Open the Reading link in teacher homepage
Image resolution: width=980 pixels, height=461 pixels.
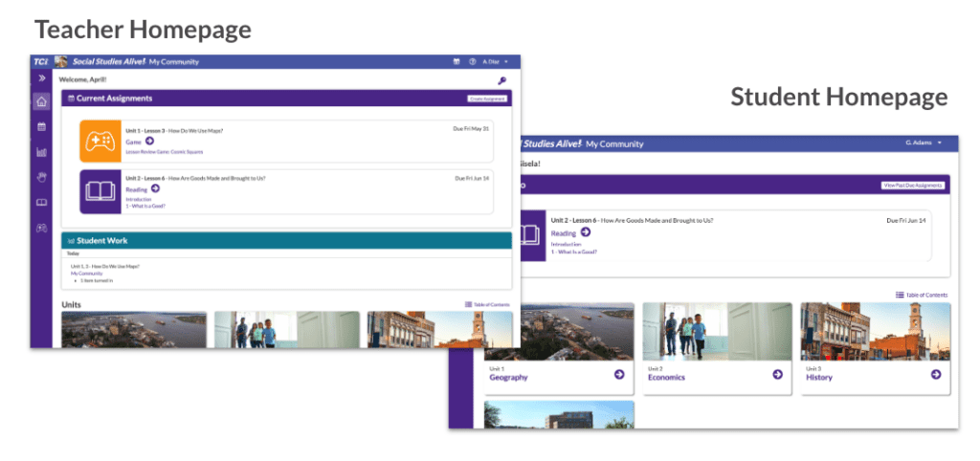pyautogui.click(x=136, y=189)
